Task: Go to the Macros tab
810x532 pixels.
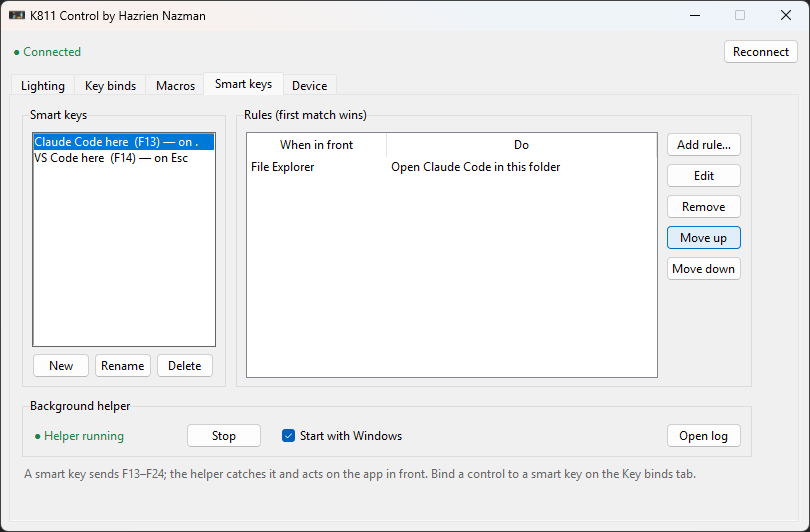Action: [x=175, y=85]
